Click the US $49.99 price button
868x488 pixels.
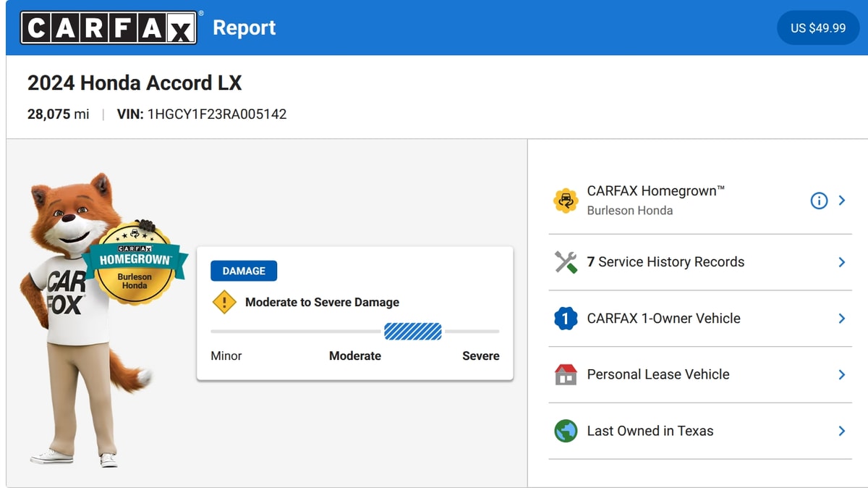(818, 28)
